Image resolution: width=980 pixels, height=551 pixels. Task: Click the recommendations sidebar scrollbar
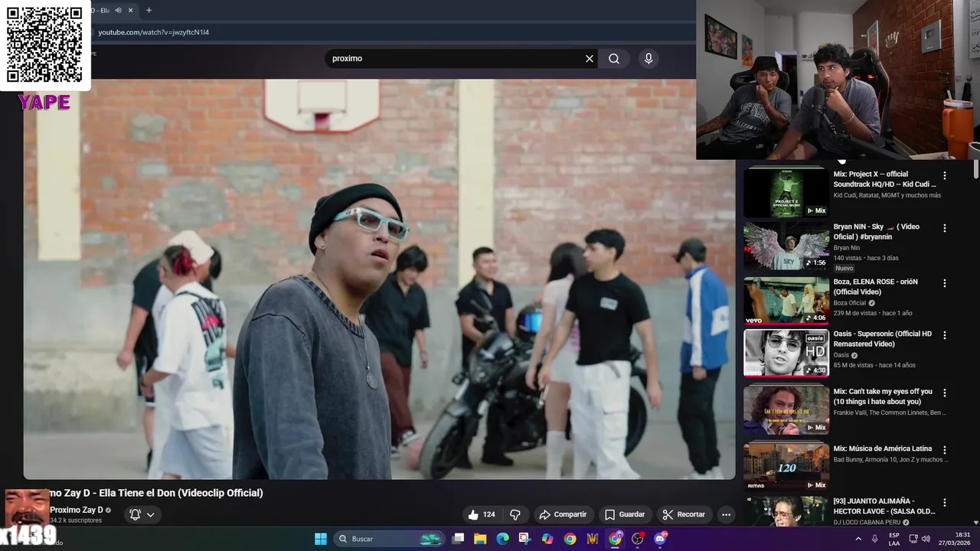click(x=975, y=170)
